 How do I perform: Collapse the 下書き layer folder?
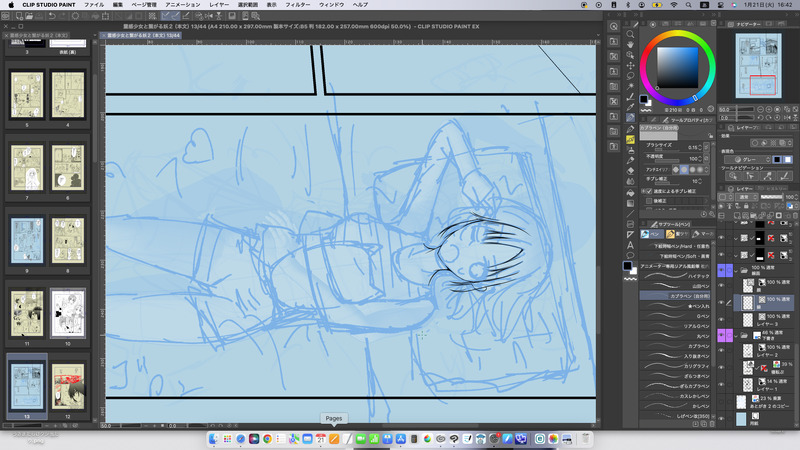click(736, 335)
